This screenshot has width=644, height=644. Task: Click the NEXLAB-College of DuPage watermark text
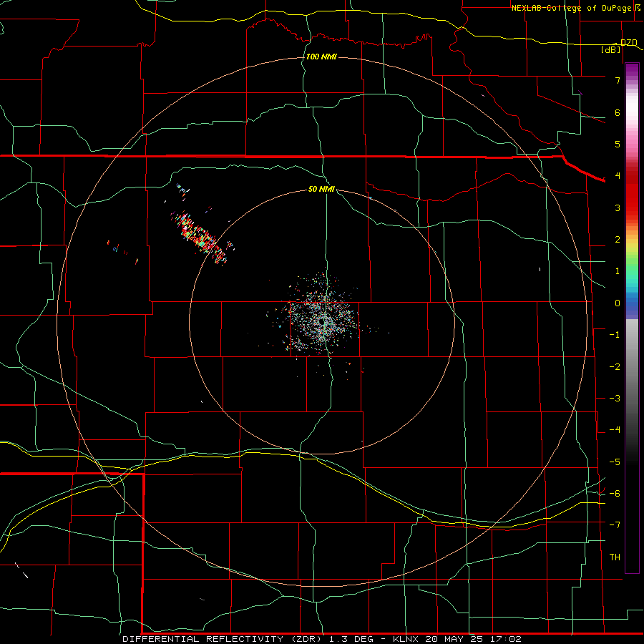click(573, 8)
